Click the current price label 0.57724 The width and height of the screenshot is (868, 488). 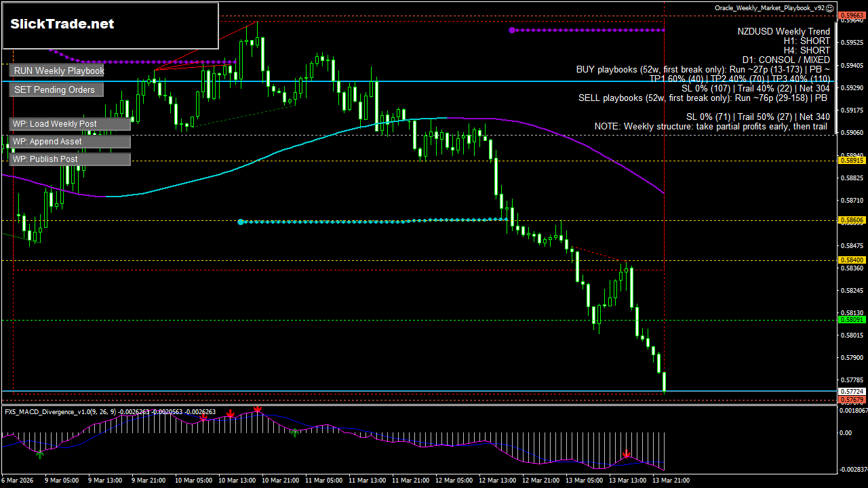coord(851,392)
